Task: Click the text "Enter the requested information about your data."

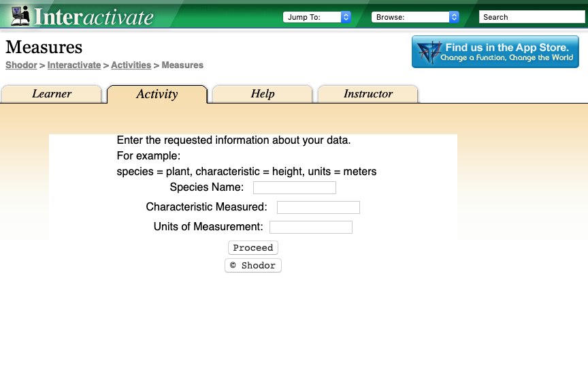Action: coord(233,140)
